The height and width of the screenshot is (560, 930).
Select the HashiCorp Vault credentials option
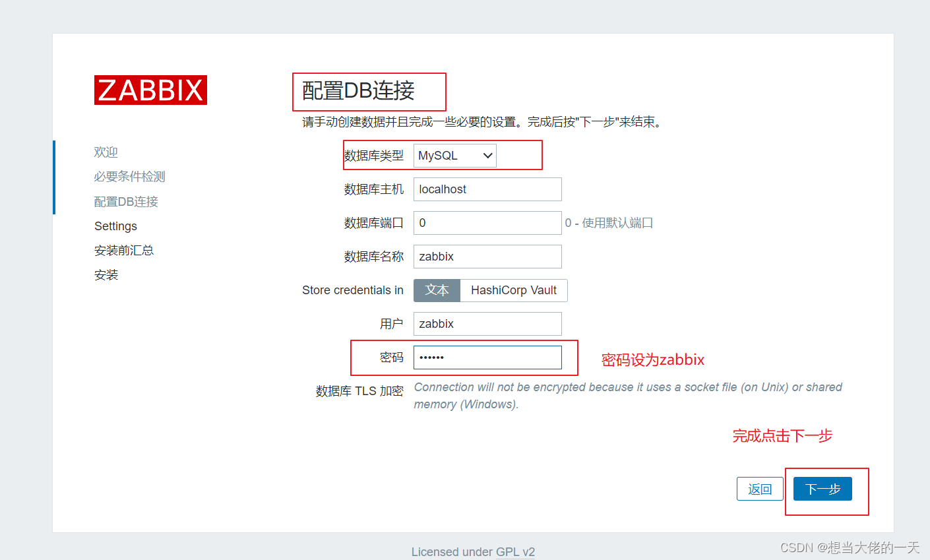click(514, 290)
